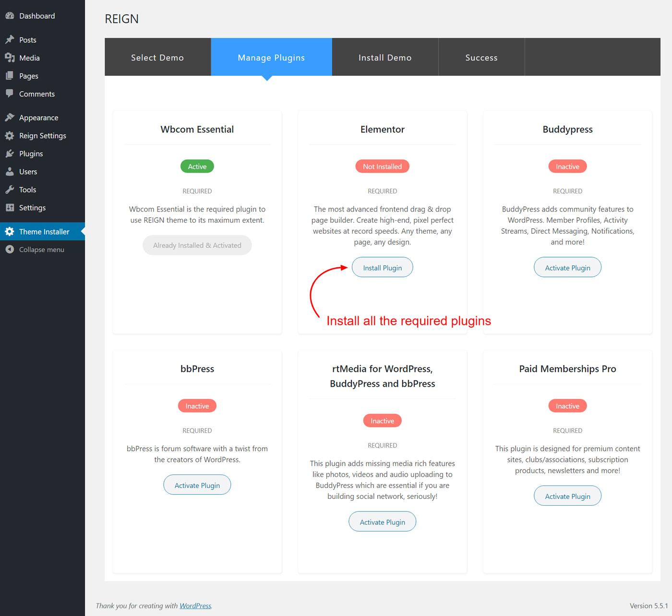Open the Tools menu item

(28, 190)
